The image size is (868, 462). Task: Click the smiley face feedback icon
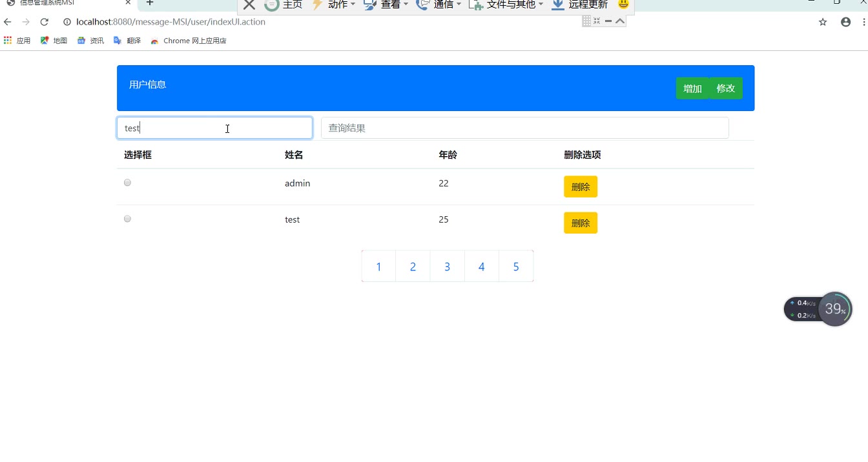623,5
